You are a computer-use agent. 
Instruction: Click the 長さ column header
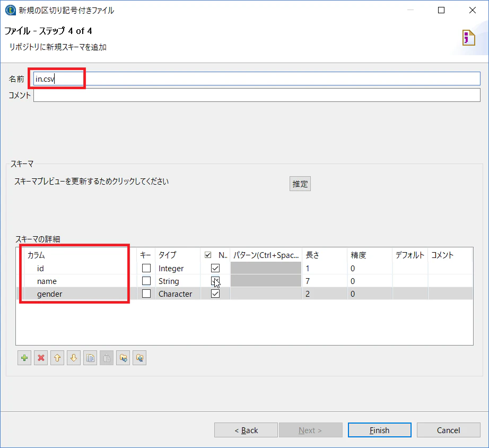tap(325, 255)
